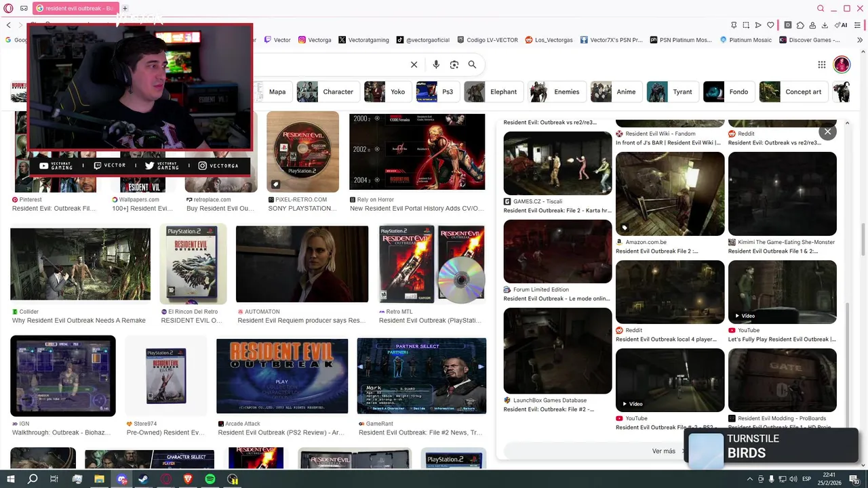868x488 pixels.
Task: Take a snapshot with Opera snapshot icon
Action: [x=746, y=25]
